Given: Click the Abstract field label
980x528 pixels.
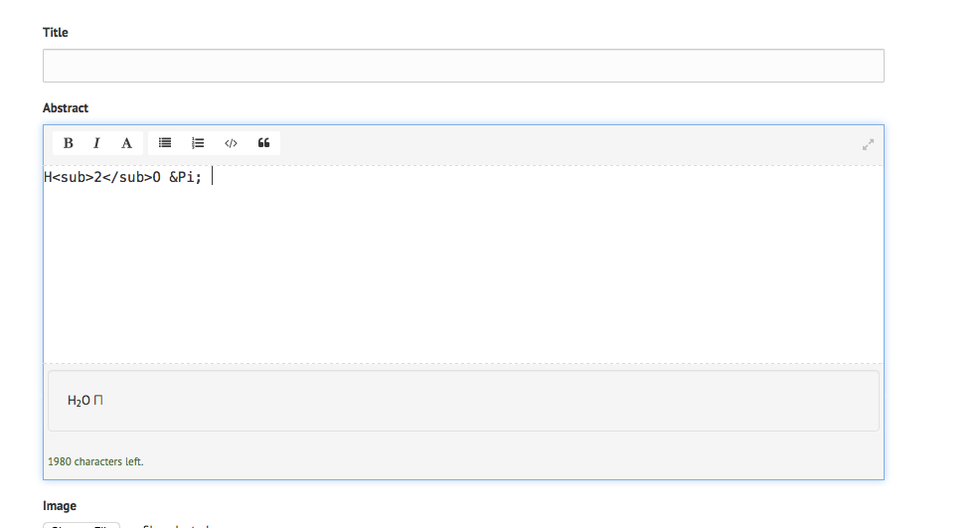Looking at the screenshot, I should click(x=66, y=108).
